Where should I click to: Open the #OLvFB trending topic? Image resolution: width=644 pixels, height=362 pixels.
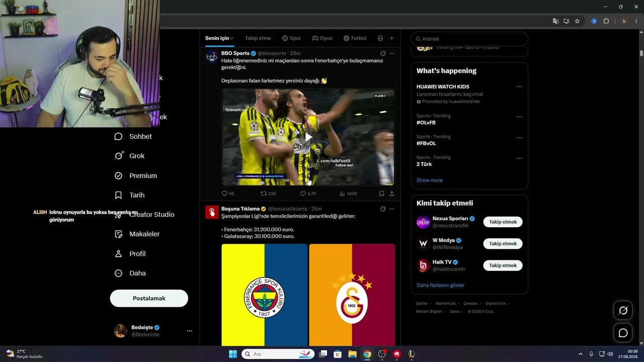click(426, 123)
